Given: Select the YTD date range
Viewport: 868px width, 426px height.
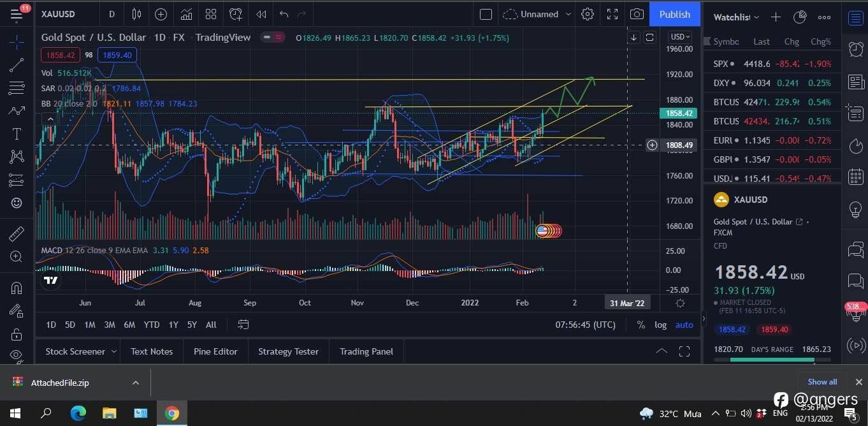Looking at the screenshot, I should pos(152,325).
